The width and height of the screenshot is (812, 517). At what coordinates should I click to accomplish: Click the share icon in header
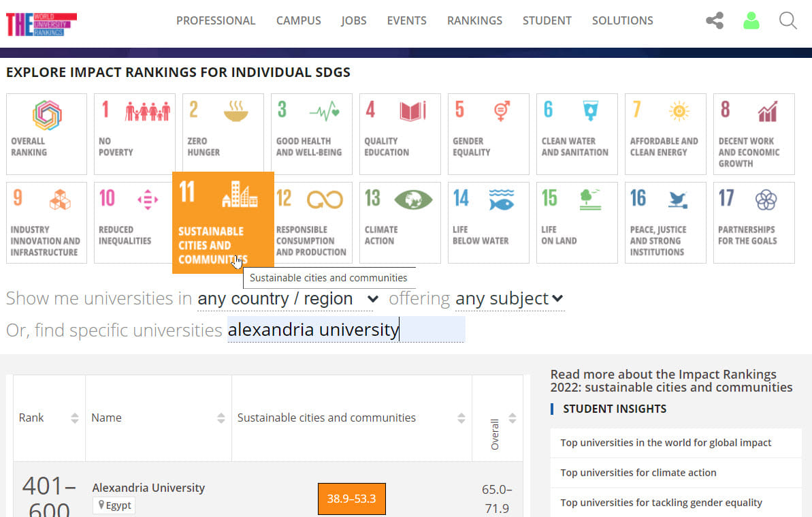pyautogui.click(x=715, y=20)
